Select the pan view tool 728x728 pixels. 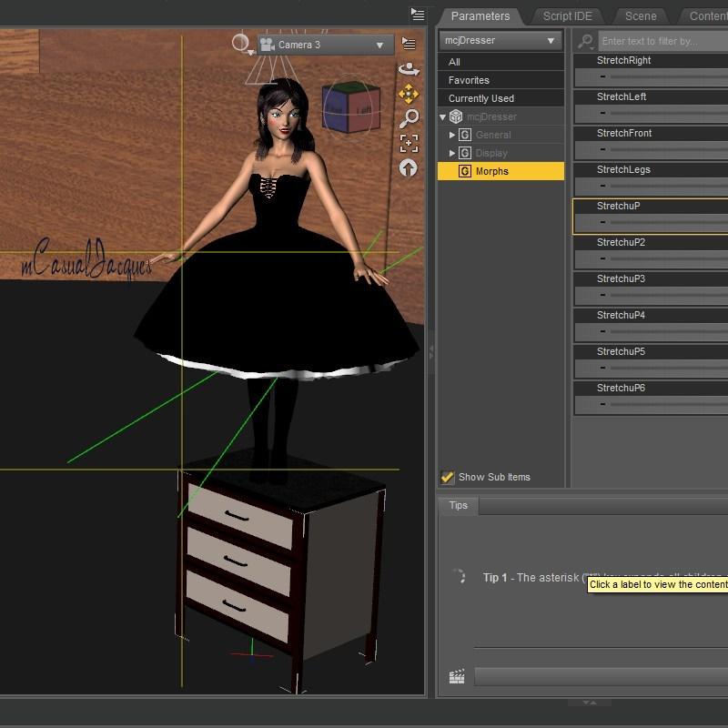409,94
